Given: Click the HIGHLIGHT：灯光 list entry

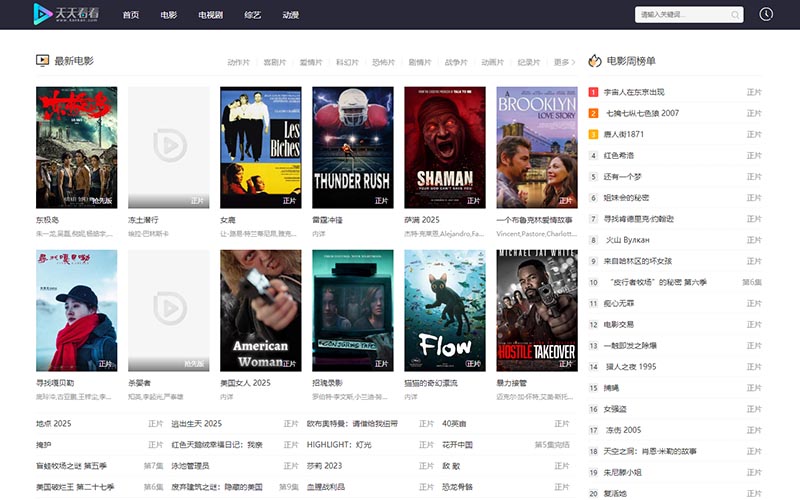Looking at the screenshot, I should click(339, 445).
